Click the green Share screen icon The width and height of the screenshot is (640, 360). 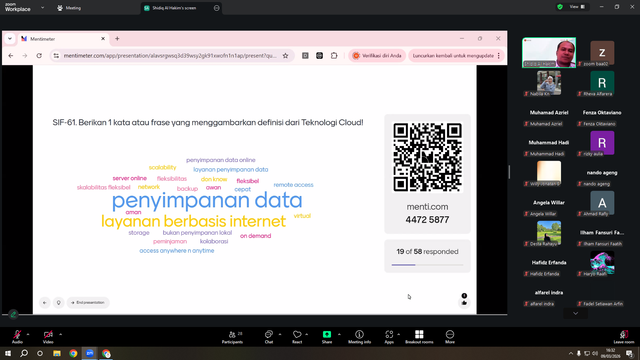click(x=327, y=334)
